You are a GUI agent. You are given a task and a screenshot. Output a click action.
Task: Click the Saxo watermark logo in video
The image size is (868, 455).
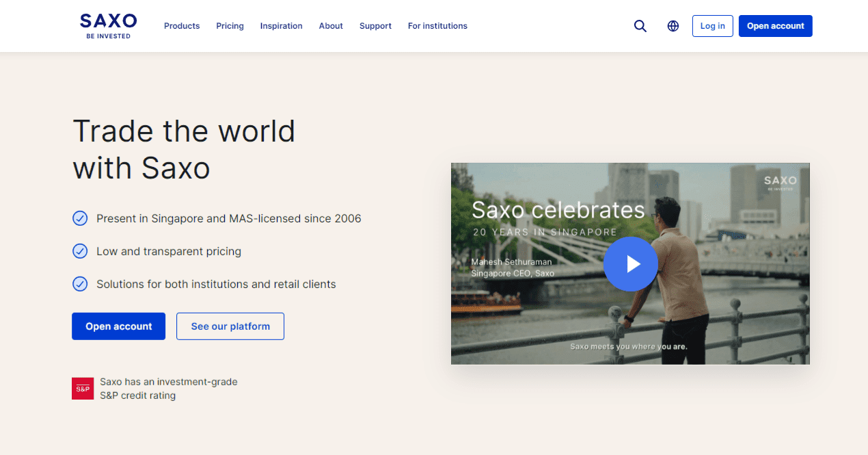(x=780, y=183)
